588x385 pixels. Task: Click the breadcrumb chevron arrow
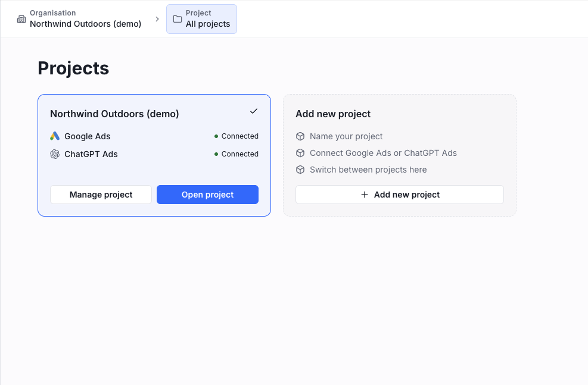click(157, 19)
